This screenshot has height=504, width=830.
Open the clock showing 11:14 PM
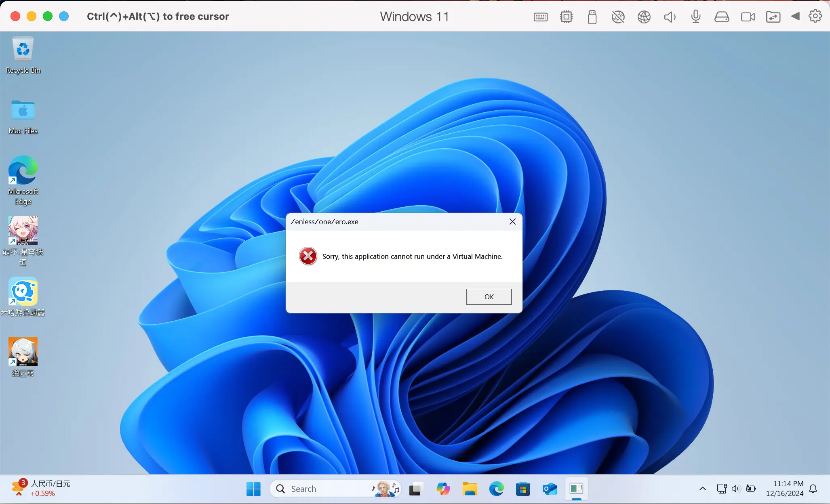coord(785,489)
